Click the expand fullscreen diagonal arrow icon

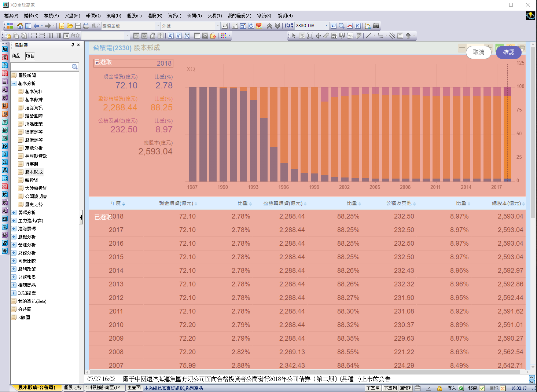(235, 26)
